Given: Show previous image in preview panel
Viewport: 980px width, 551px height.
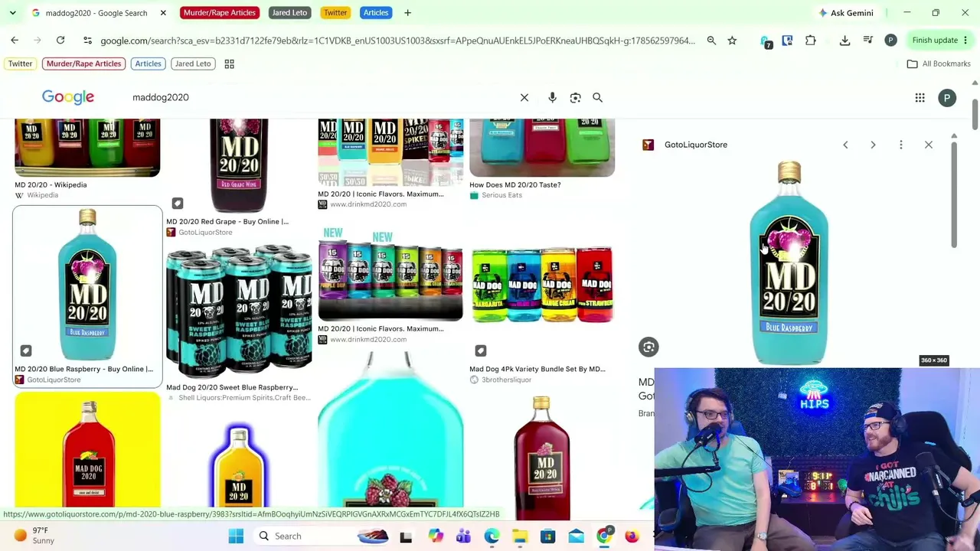Looking at the screenshot, I should pos(845,145).
